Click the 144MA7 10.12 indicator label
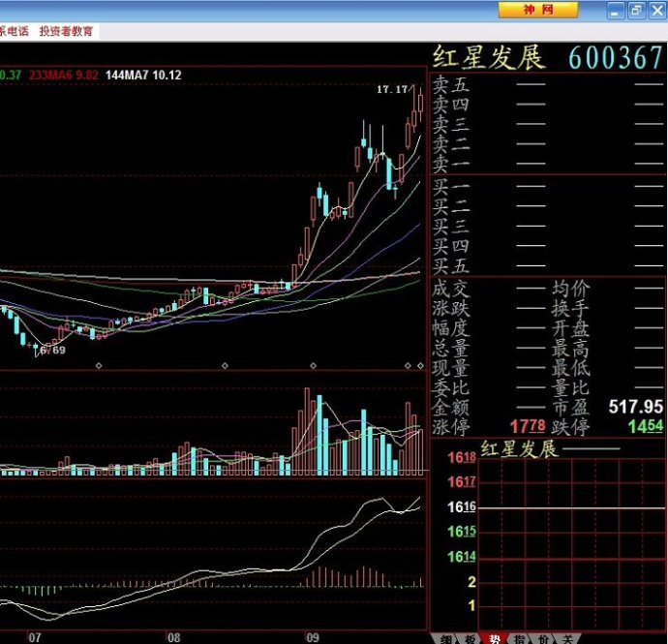 (x=143, y=76)
